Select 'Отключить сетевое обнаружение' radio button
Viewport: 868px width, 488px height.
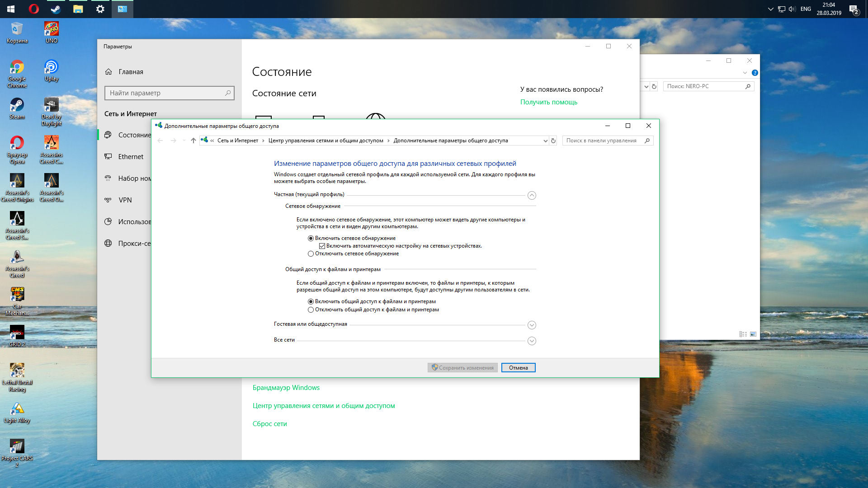click(311, 254)
